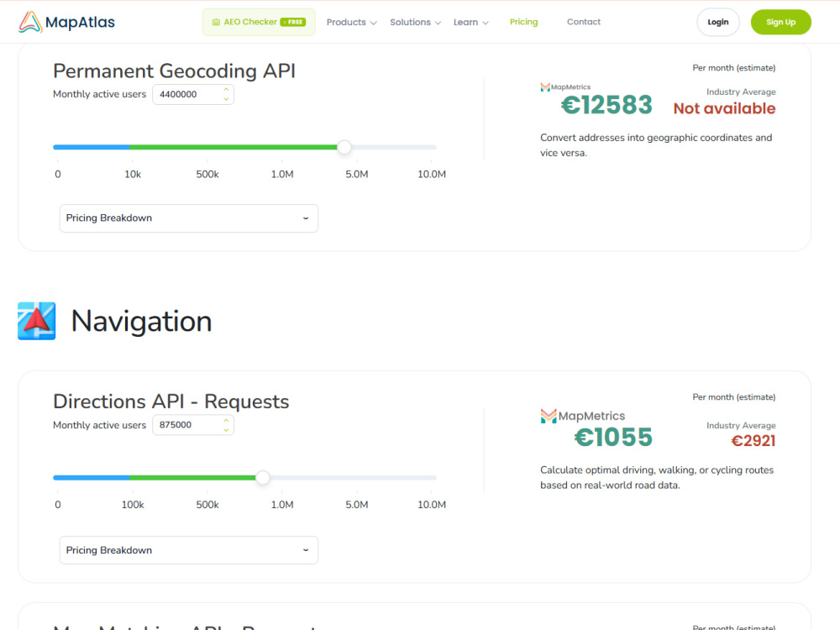This screenshot has width=840, height=630.
Task: Expand the Solutions menu
Action: click(415, 22)
